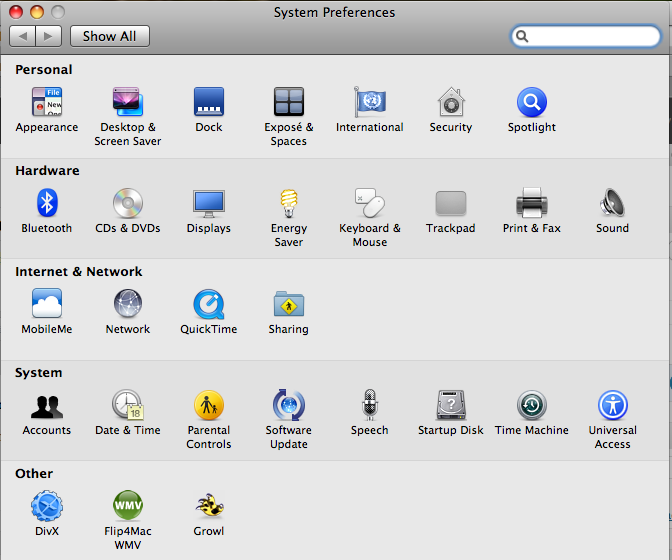Click the magnifying glass in search field
Screen dimensions: 672x560
click(522, 36)
